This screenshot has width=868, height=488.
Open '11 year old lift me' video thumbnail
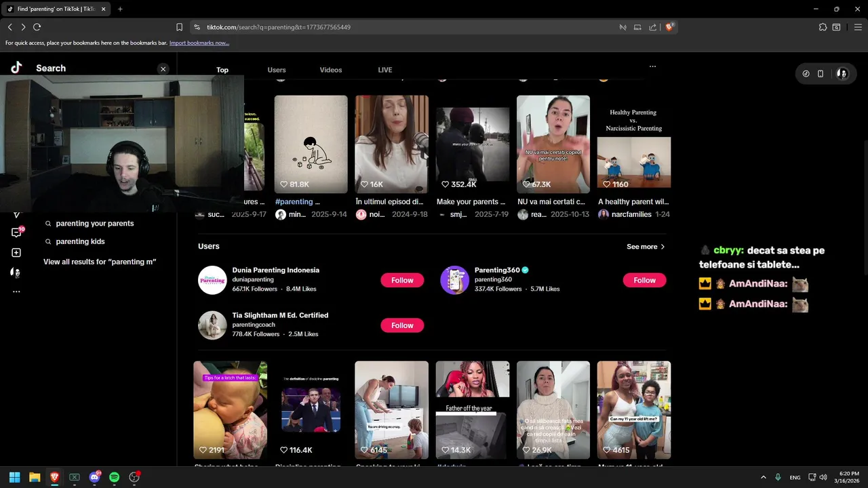(633, 410)
